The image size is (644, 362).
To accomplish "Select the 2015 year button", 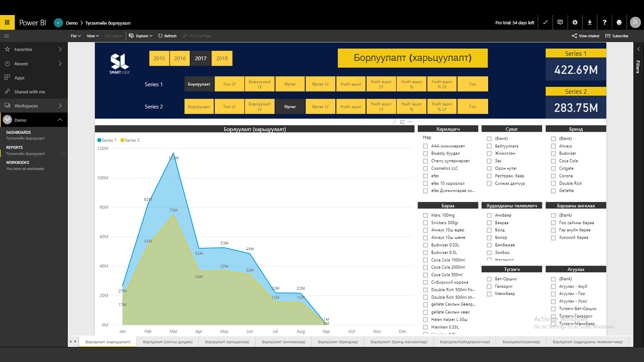I will pos(159,58).
